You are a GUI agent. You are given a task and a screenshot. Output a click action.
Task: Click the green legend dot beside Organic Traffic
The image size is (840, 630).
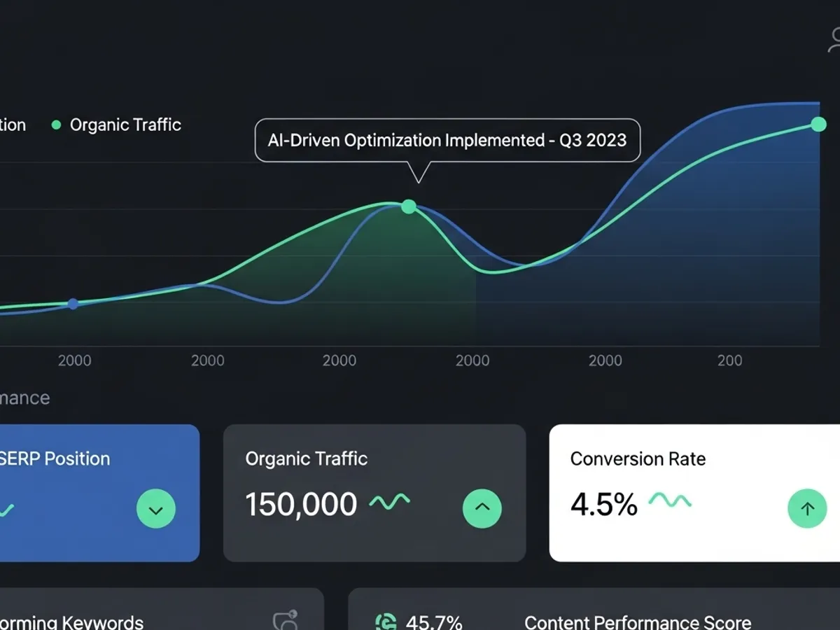point(55,125)
